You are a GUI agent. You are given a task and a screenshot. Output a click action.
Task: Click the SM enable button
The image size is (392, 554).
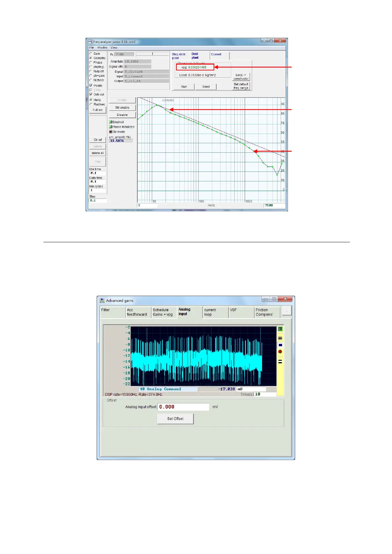122,108
